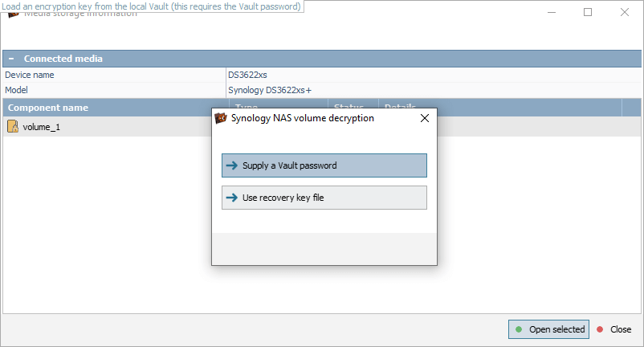Click the decryption dialog's title bar app icon
The image size is (644, 347).
pyautogui.click(x=221, y=118)
